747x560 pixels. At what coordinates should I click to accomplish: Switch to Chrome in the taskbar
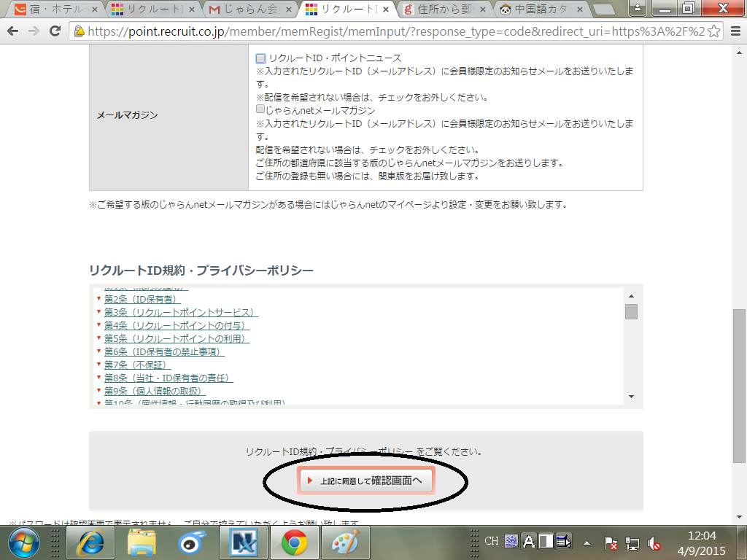[x=295, y=542]
